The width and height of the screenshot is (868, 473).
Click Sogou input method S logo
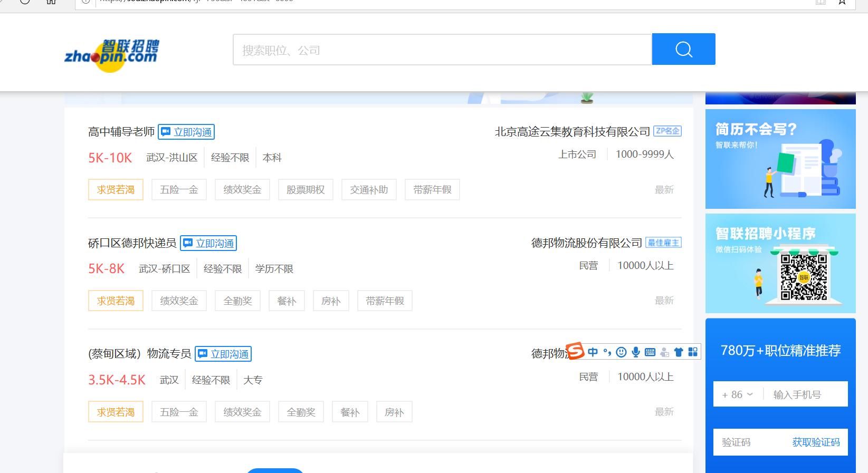[575, 351]
